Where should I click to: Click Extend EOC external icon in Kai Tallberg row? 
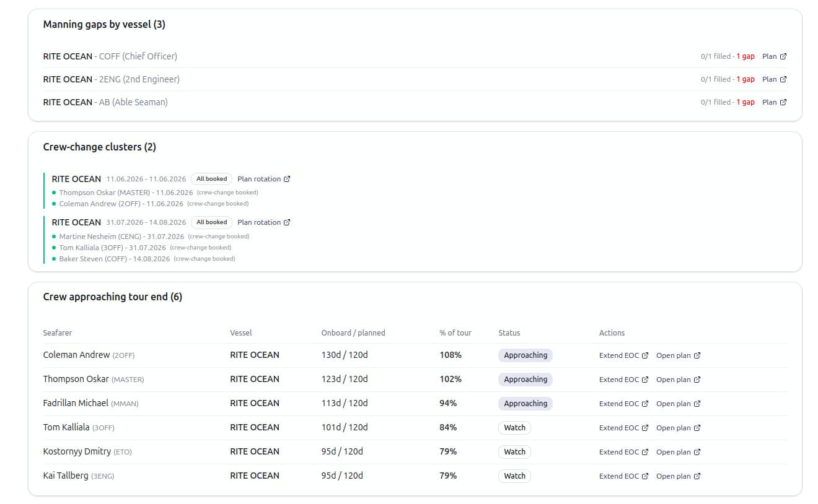tap(645, 476)
